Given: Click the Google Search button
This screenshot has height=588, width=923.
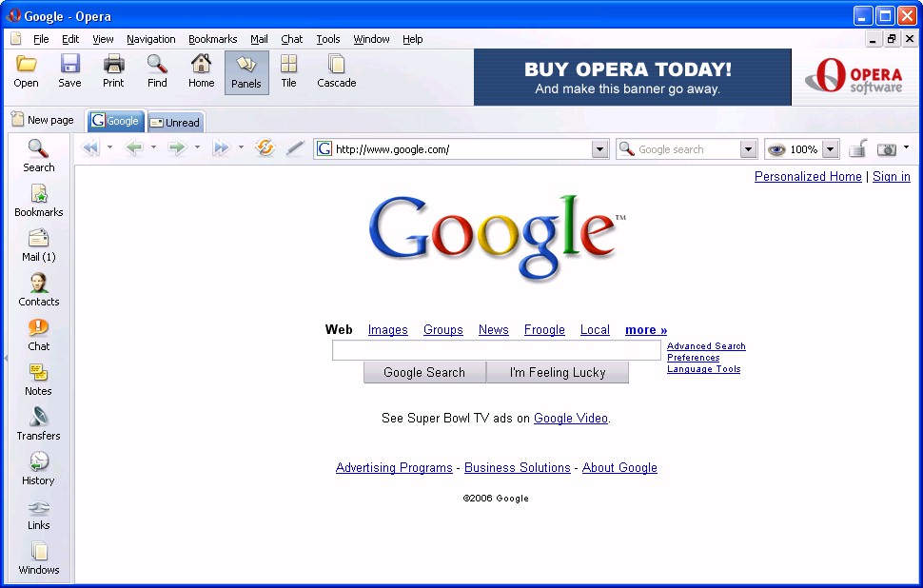Looking at the screenshot, I should [x=424, y=373].
